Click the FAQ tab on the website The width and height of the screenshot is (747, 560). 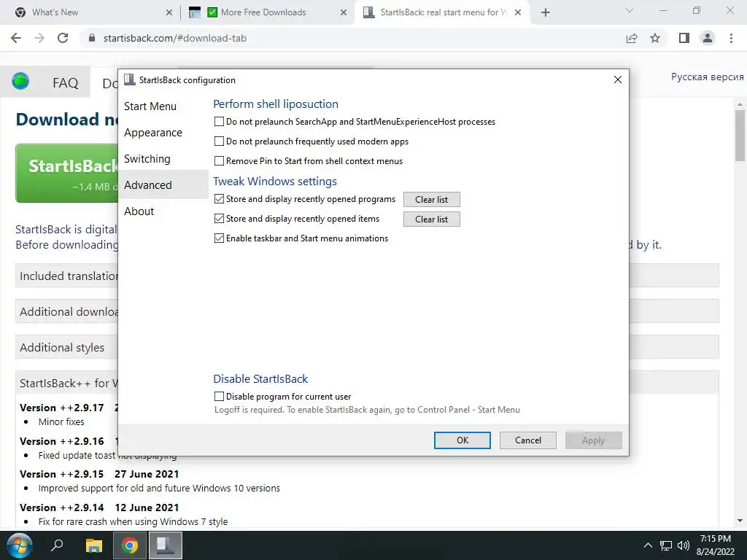click(x=65, y=83)
